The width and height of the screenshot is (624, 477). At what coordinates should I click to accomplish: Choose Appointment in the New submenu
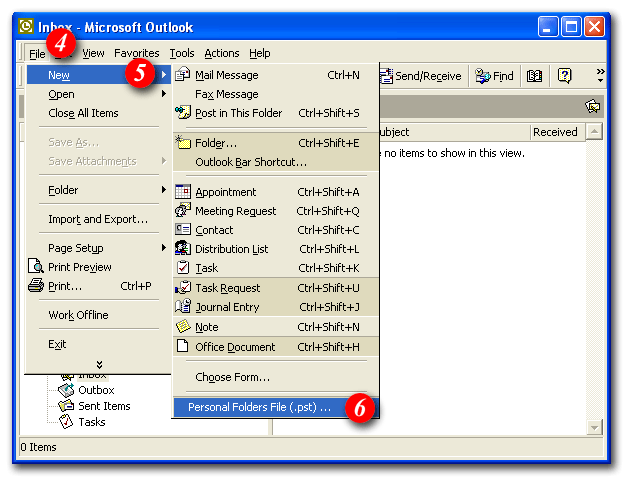[225, 192]
